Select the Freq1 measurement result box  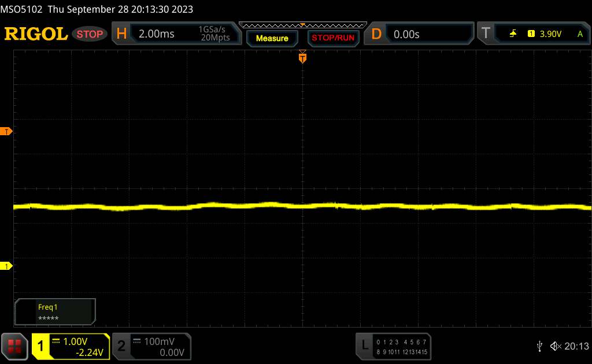55,312
